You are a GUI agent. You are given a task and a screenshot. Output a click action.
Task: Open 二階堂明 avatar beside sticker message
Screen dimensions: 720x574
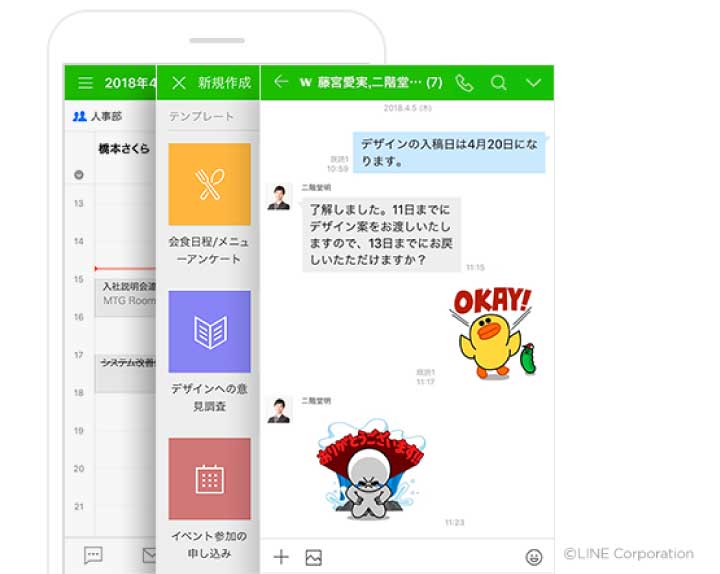279,411
